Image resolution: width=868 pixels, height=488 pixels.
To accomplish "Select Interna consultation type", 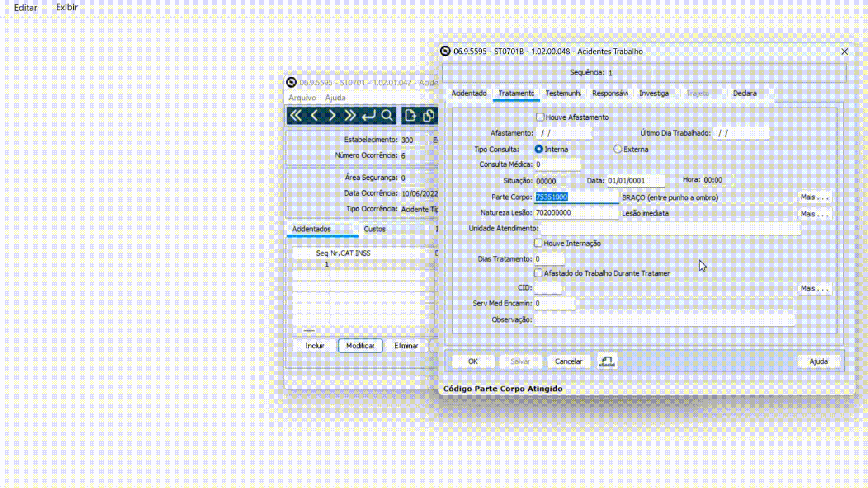I will [x=538, y=149].
